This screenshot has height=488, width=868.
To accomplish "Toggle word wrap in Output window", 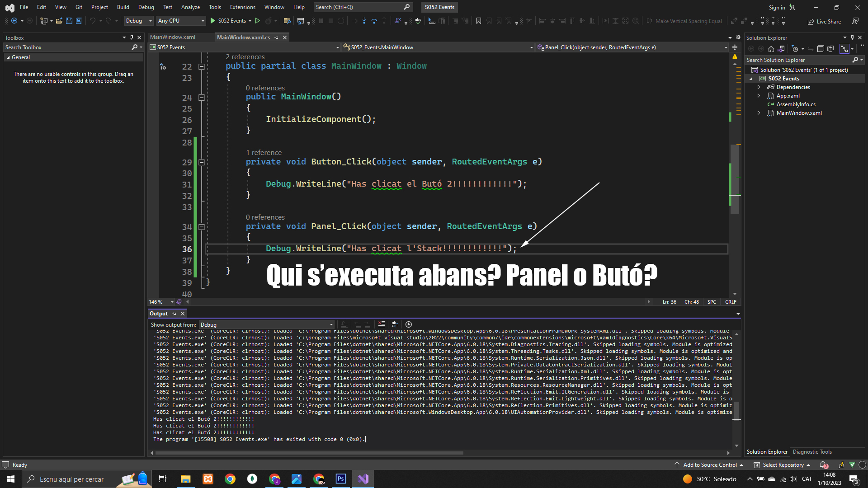I will (395, 324).
